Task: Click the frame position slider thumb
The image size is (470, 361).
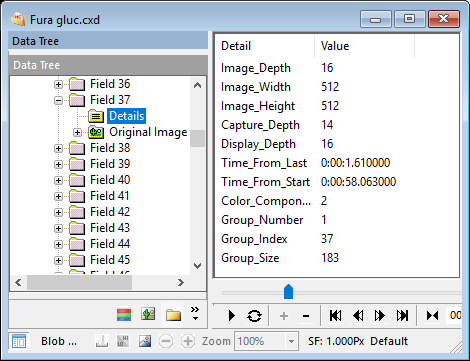Action: [288, 292]
